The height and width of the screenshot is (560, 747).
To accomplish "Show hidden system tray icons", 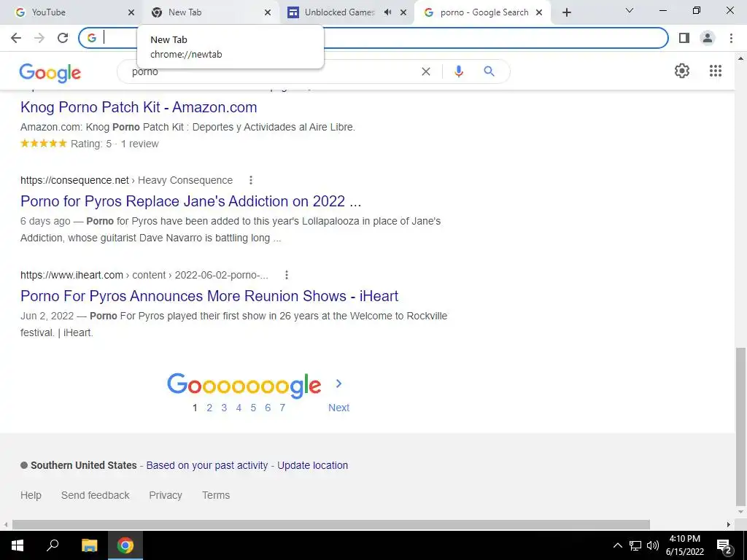I will tap(617, 545).
